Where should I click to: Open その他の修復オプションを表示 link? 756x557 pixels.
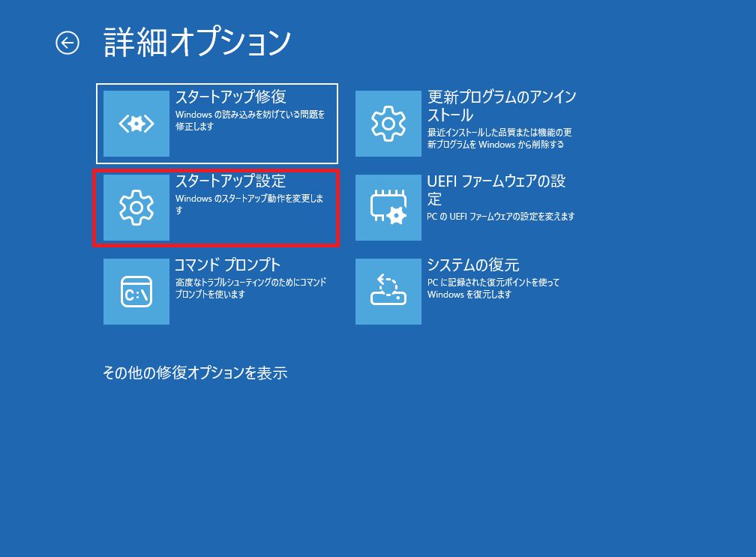195,373
